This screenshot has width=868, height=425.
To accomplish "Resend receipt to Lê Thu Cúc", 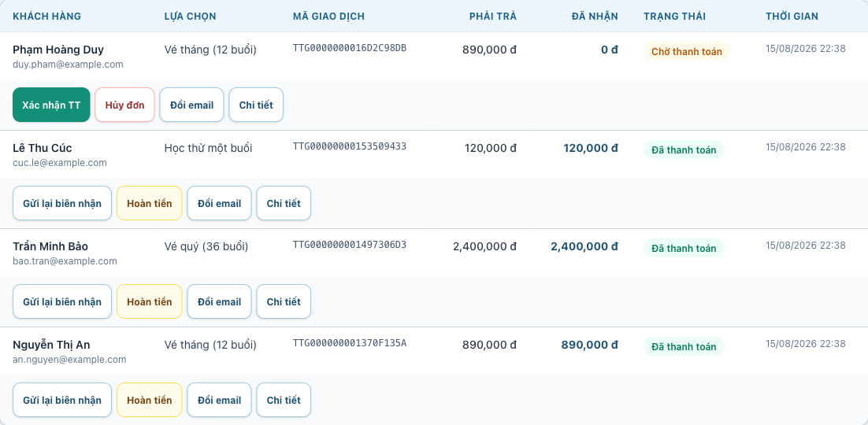I will pos(62,203).
